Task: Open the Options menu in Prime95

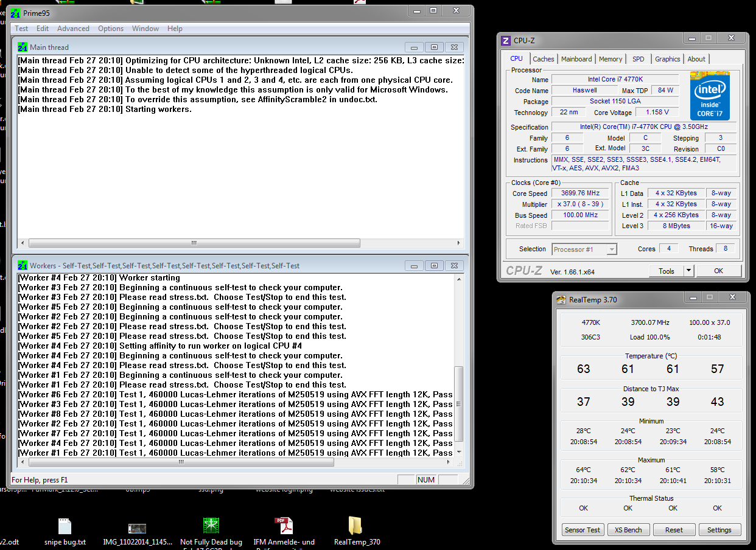Action: pyautogui.click(x=111, y=29)
